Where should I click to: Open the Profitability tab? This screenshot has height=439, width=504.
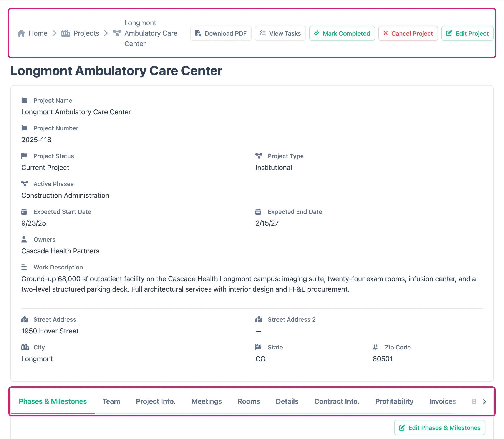394,401
